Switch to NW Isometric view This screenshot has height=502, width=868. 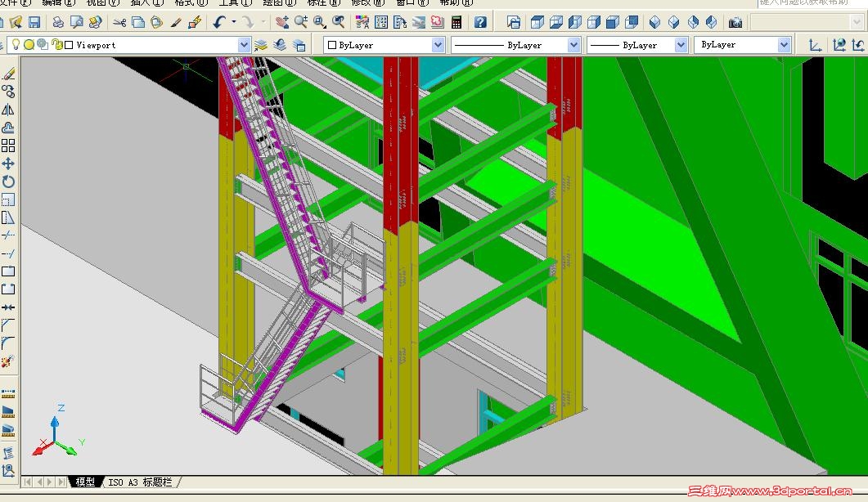click(x=712, y=22)
